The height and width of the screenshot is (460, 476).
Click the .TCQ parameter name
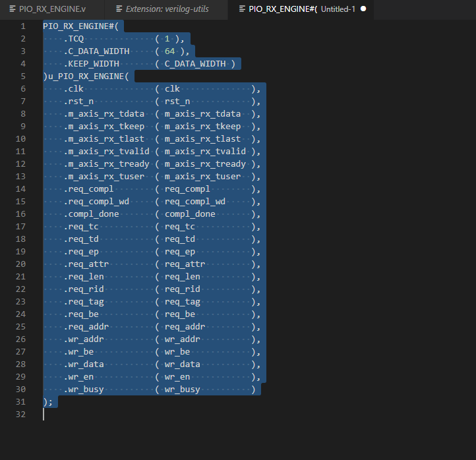pyautogui.click(x=74, y=39)
